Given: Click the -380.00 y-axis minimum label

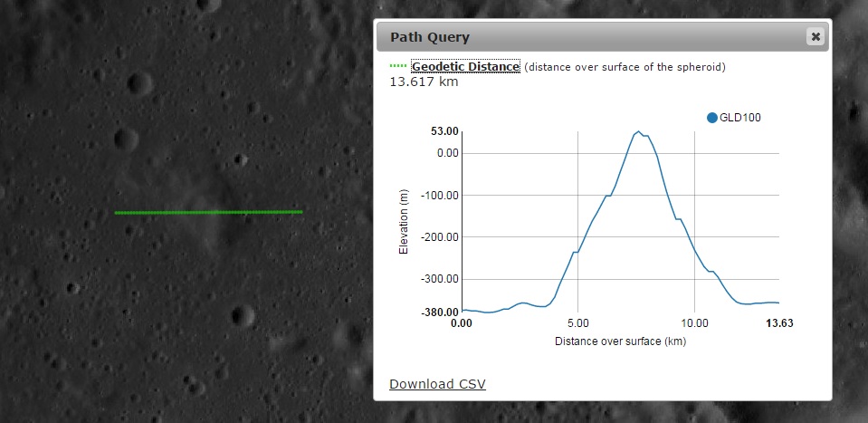Looking at the screenshot, I should click(441, 312).
